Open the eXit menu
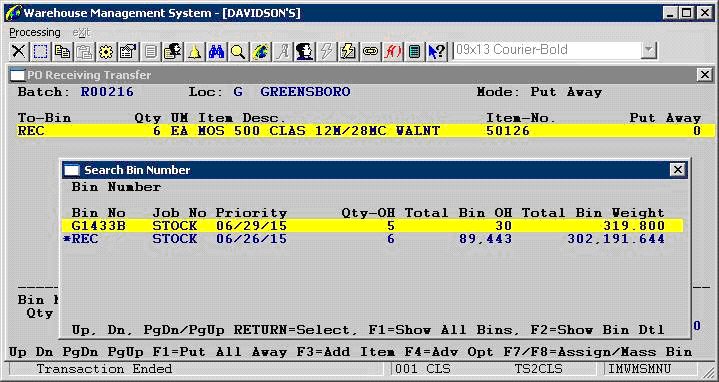This screenshot has height=382, width=719. 81,33
